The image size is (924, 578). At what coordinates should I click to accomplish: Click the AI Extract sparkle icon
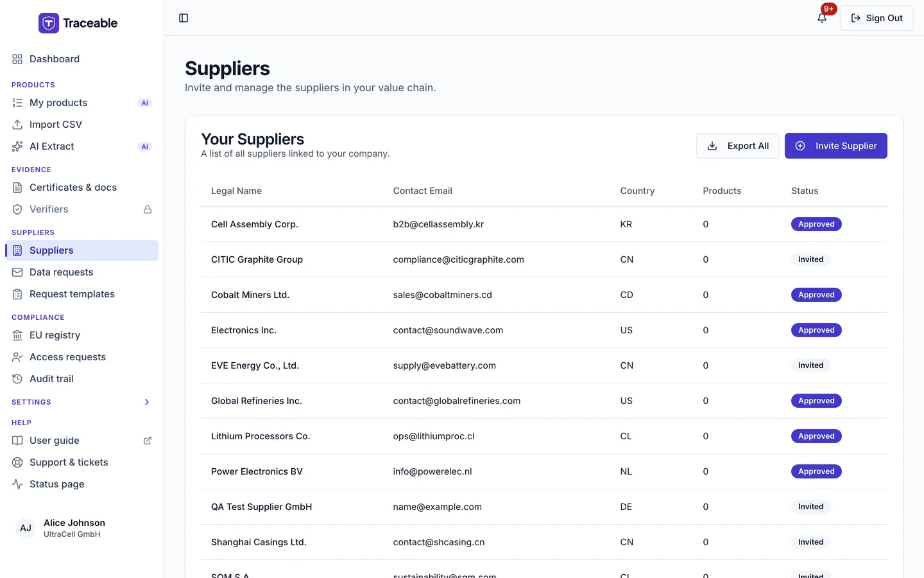point(17,146)
